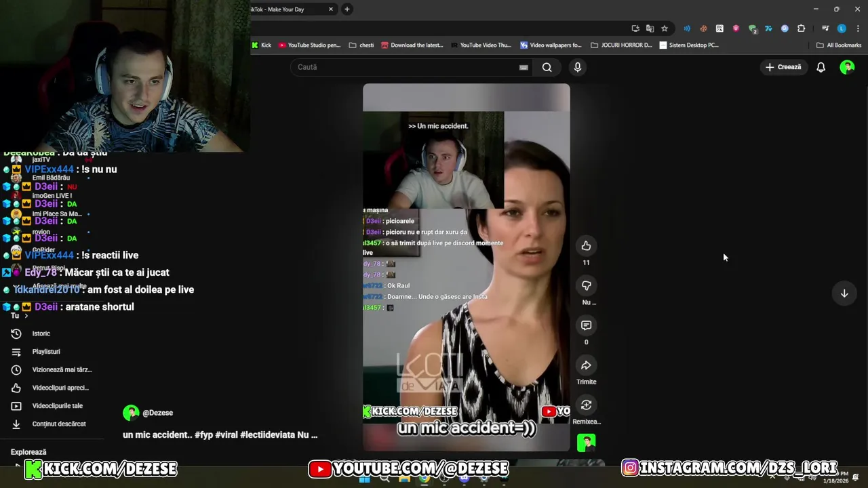Open the media control music icon
868x488 pixels.
[x=825, y=28]
